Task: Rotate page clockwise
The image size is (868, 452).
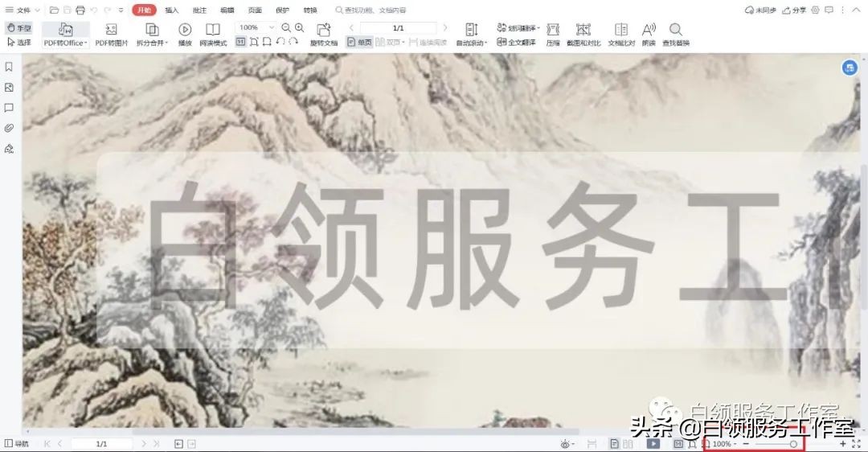Action: (x=293, y=42)
